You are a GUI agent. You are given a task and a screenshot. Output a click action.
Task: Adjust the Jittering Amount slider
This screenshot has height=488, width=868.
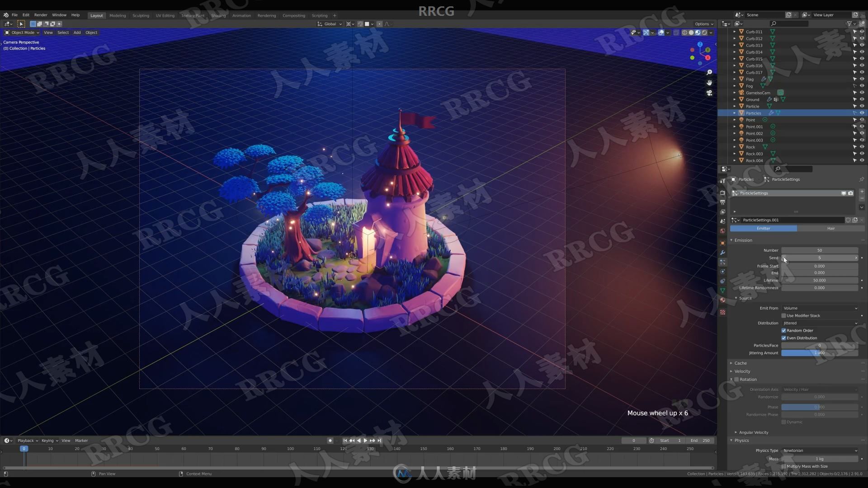(820, 353)
